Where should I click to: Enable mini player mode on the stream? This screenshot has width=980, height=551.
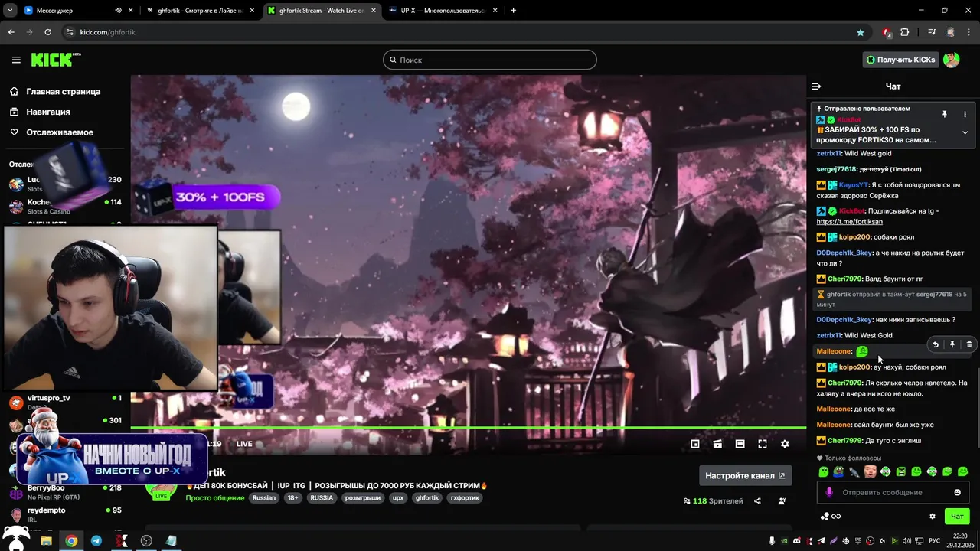[x=695, y=444]
